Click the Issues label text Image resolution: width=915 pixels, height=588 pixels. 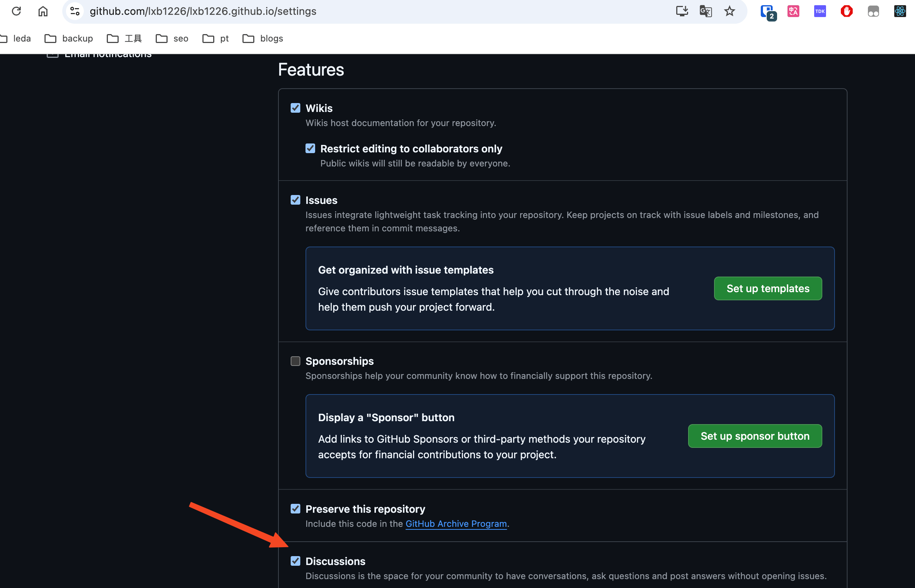[x=321, y=201]
